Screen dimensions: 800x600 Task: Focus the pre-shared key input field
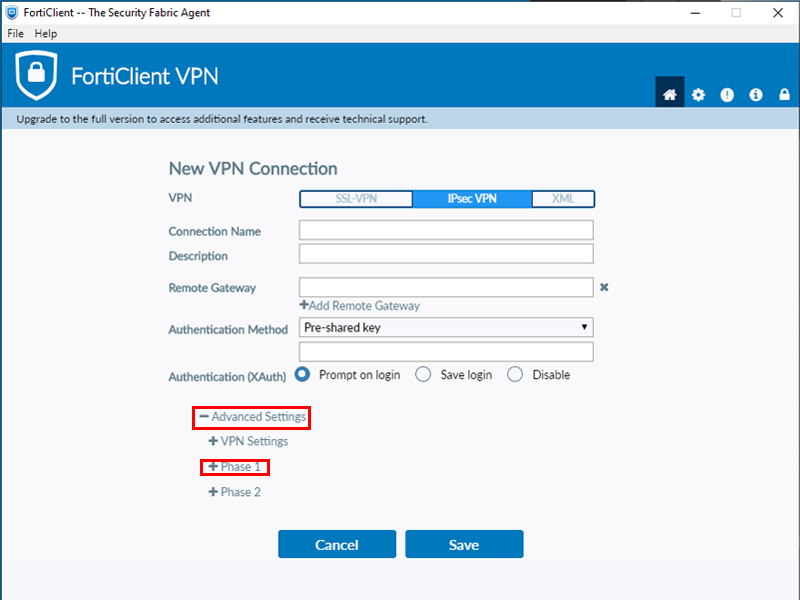point(446,352)
